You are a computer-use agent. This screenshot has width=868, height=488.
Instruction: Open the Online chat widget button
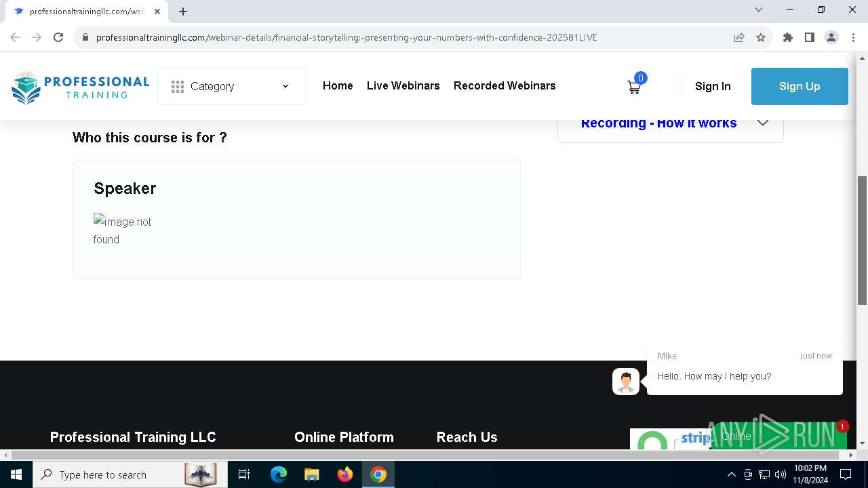(778, 436)
